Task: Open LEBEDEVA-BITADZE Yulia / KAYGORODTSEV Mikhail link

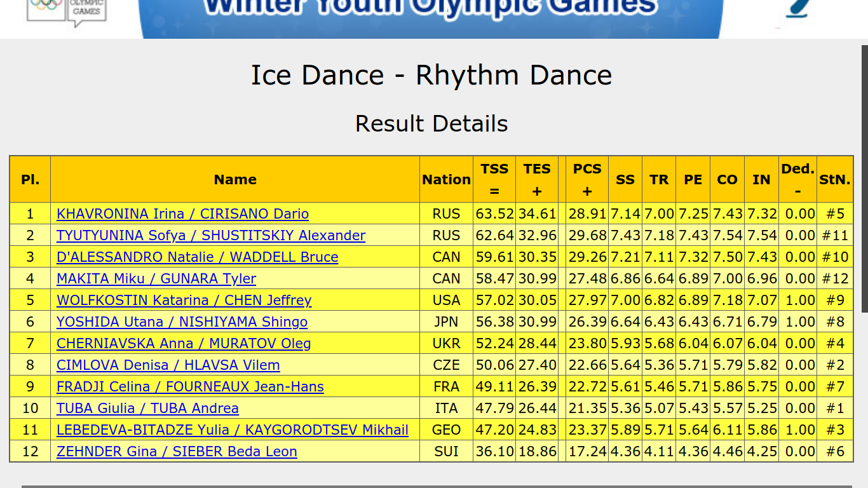Action: (233, 430)
